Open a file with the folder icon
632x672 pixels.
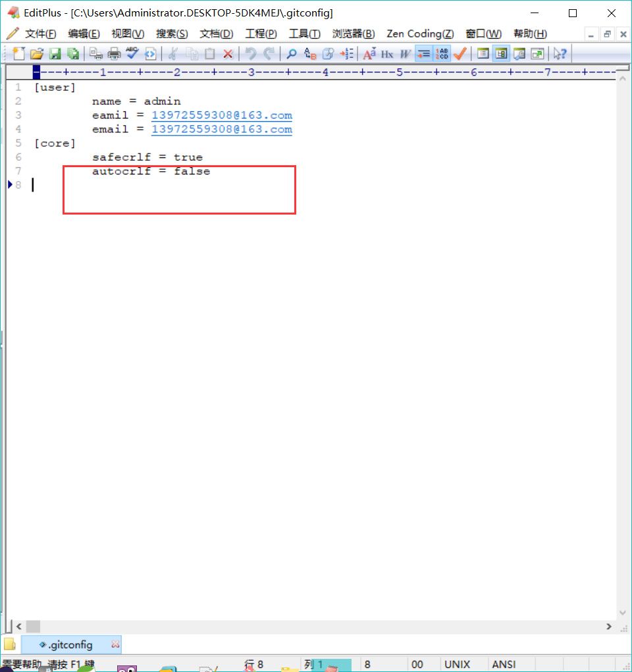[x=38, y=53]
